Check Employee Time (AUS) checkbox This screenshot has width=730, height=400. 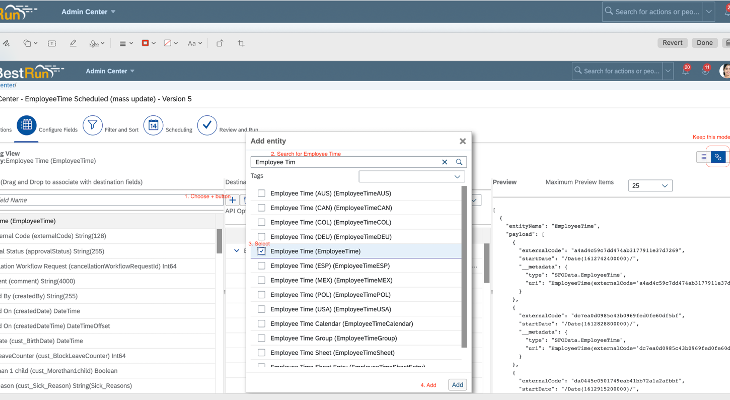click(261, 193)
